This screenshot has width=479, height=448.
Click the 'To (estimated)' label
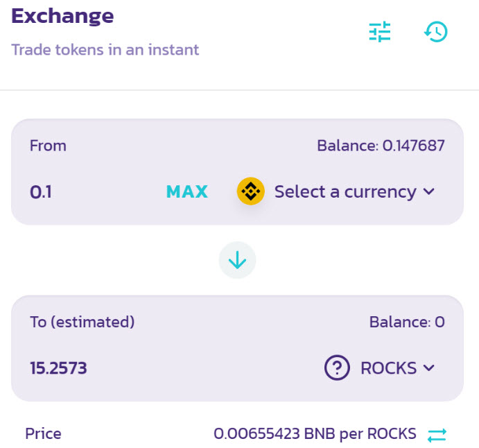click(x=82, y=322)
